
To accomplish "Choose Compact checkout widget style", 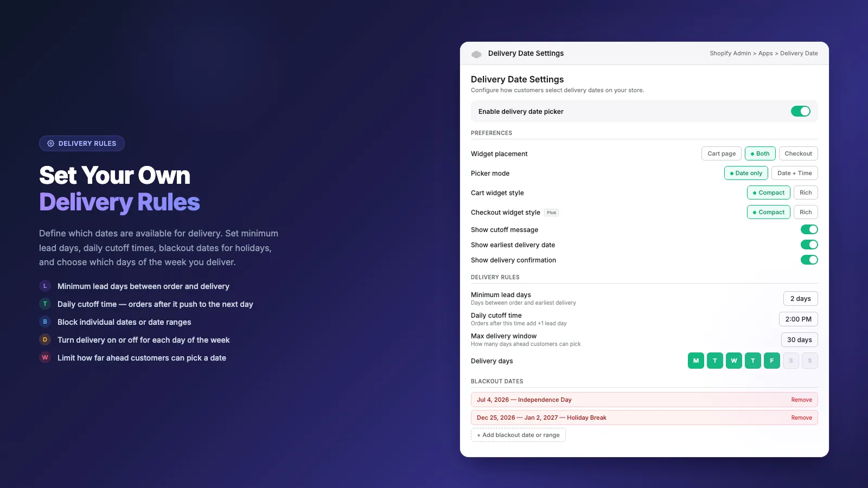I will [769, 212].
